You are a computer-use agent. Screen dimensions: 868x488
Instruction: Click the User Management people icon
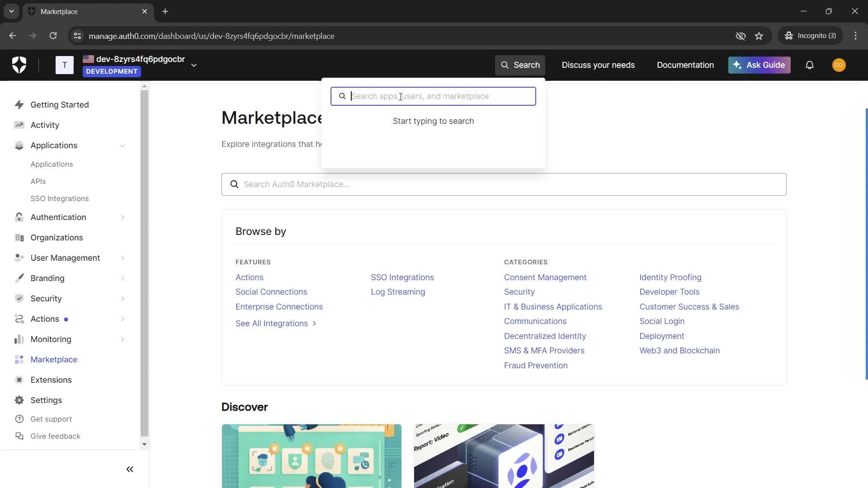pyautogui.click(x=19, y=258)
